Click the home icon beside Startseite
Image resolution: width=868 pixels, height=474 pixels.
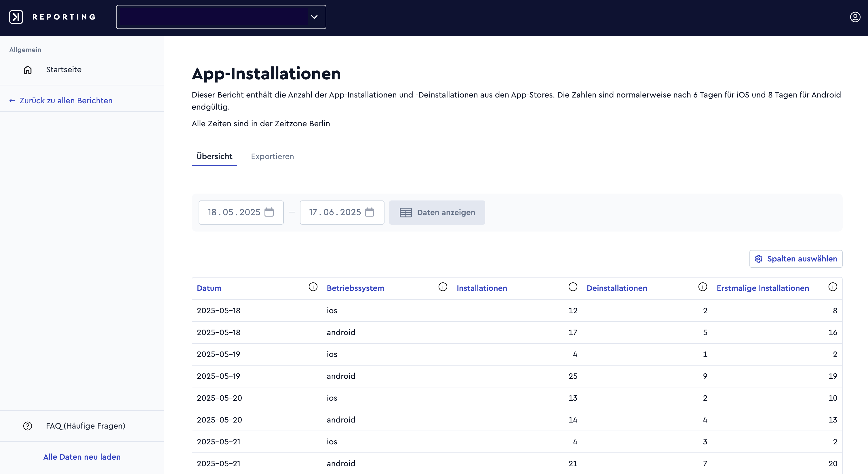[x=28, y=70]
